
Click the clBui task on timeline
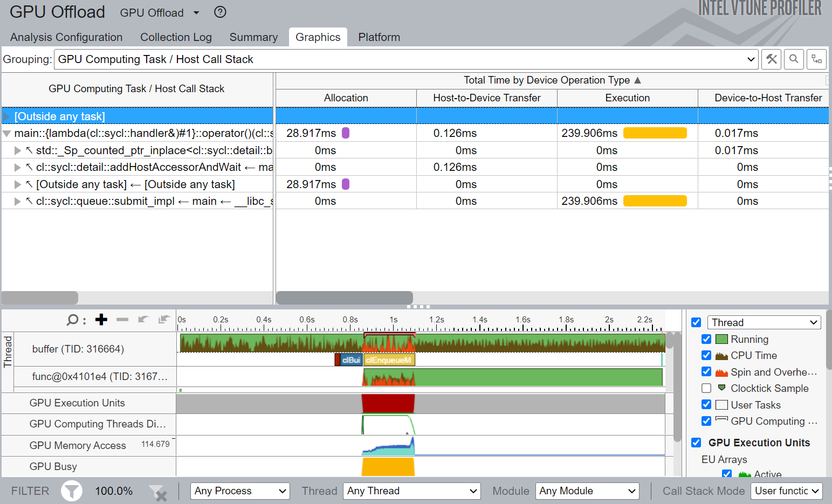351,360
